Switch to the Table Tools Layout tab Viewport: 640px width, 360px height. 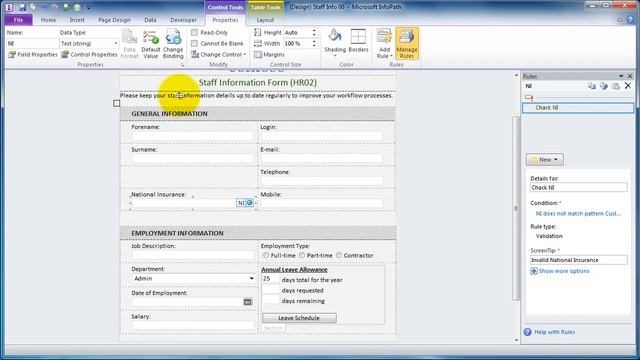click(x=265, y=20)
